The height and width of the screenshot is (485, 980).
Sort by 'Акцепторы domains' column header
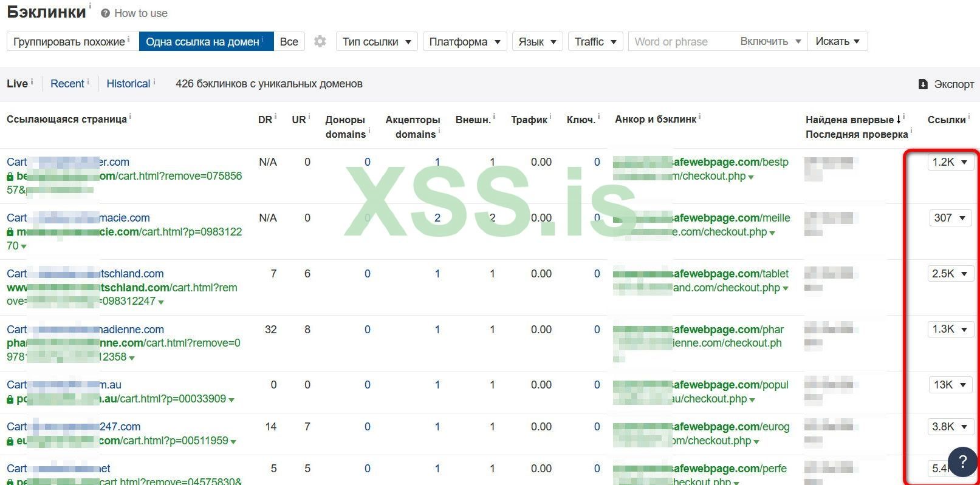413,127
